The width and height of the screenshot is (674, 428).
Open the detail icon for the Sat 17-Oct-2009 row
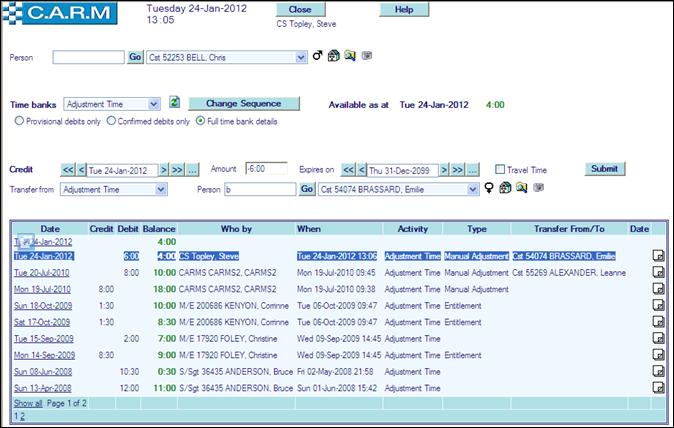pos(659,322)
